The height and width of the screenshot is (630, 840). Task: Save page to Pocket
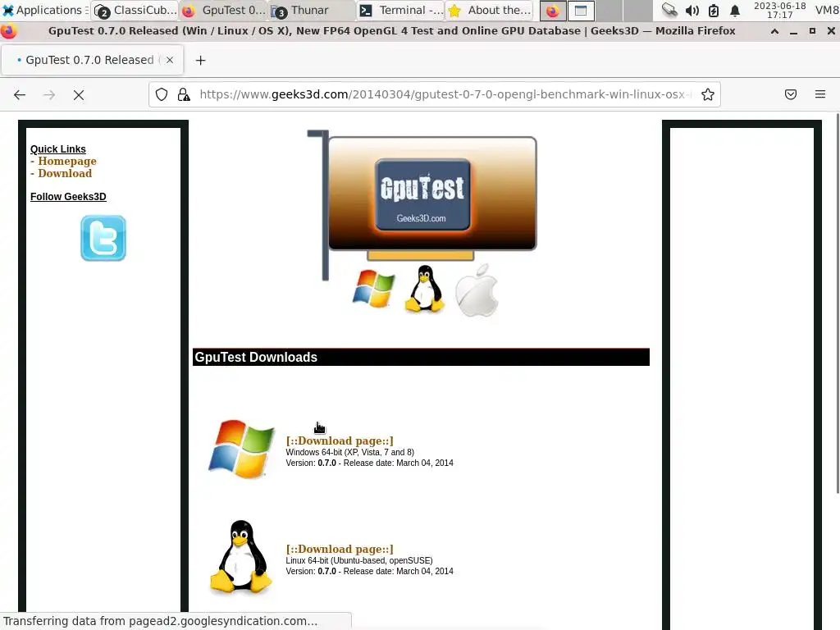pyautogui.click(x=791, y=95)
